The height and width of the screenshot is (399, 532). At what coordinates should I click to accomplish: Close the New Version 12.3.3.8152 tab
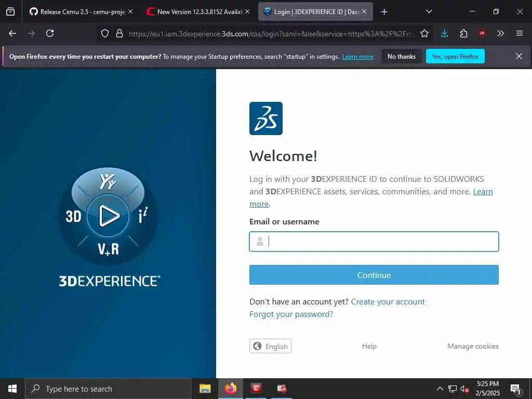[247, 11]
